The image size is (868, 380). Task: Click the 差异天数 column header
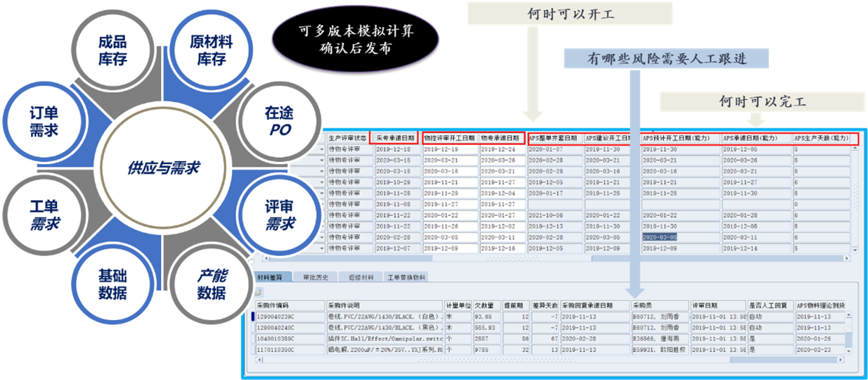click(x=545, y=305)
